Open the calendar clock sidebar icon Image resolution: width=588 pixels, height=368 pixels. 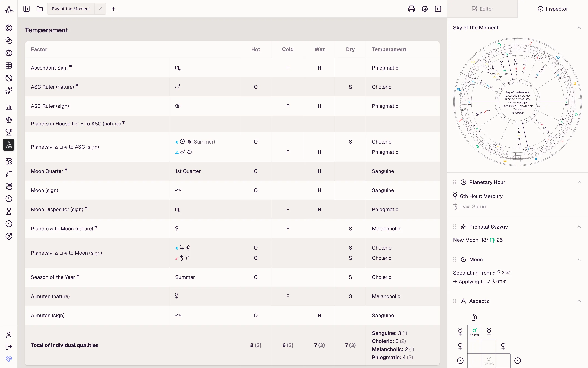(9, 161)
